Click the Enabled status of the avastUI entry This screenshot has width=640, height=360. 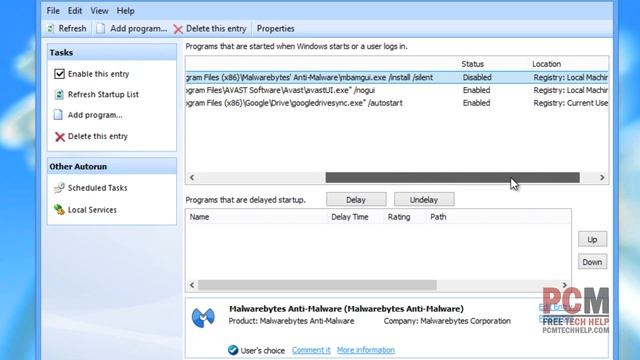pyautogui.click(x=476, y=90)
